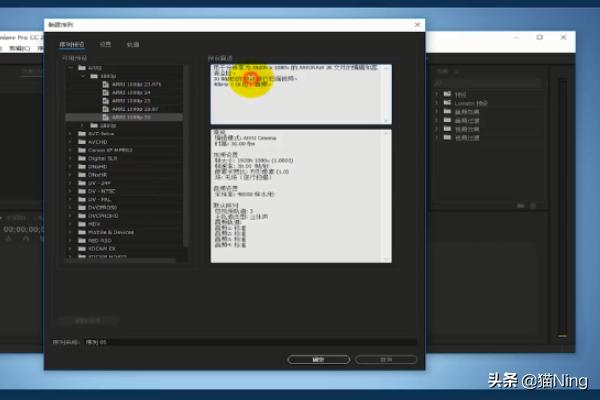
Task: Click the 视频效果 folder icon in Effects panel
Action: [x=447, y=129]
